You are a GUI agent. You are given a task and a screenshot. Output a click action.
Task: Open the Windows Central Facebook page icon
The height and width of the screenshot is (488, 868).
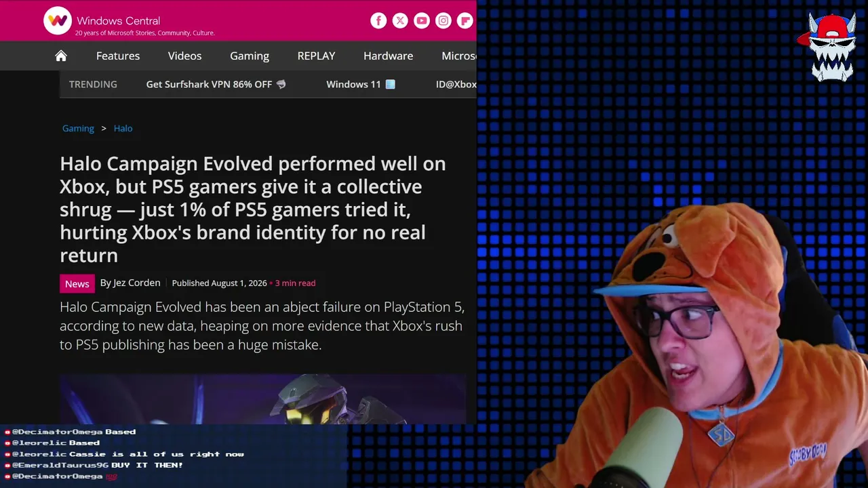(x=378, y=20)
